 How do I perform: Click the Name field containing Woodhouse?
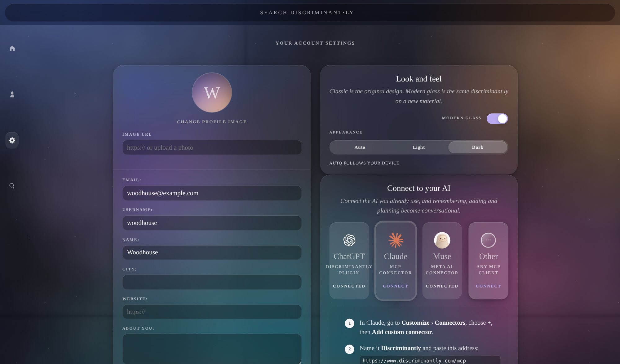(212, 252)
